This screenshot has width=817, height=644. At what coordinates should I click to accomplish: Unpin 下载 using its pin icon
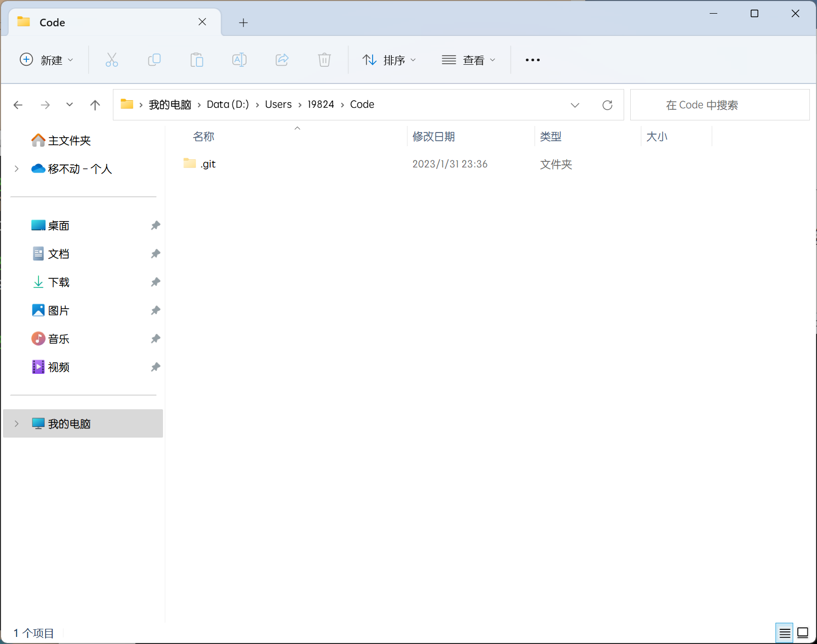coord(155,282)
